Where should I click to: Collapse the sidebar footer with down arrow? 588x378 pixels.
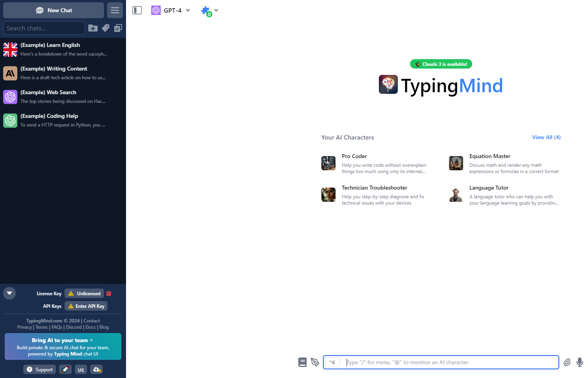click(9, 293)
